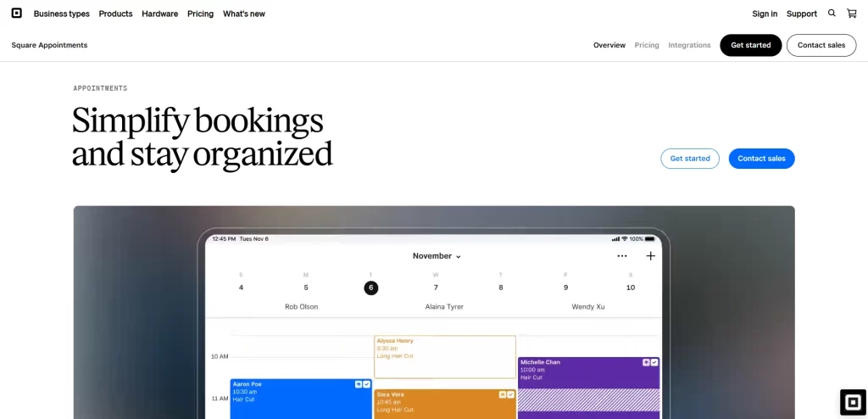Switch to the Integrations tab

pos(689,45)
